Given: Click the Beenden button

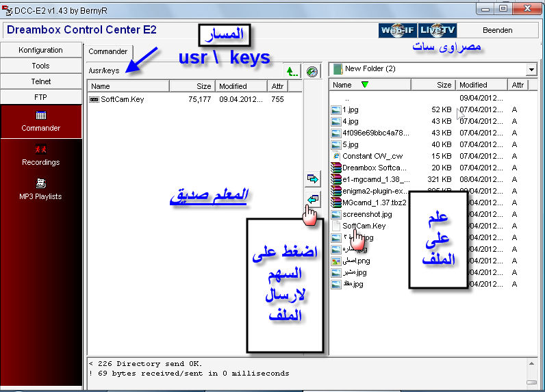Looking at the screenshot, I should pyautogui.click(x=497, y=30).
